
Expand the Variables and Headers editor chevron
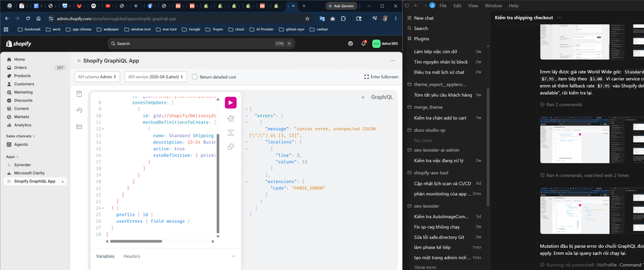click(x=234, y=256)
